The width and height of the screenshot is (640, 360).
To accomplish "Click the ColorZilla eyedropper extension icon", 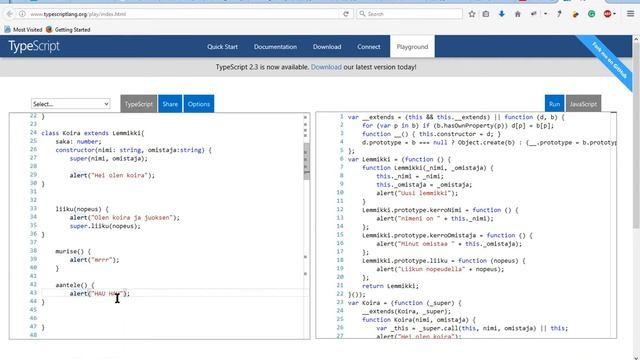I will tap(559, 14).
